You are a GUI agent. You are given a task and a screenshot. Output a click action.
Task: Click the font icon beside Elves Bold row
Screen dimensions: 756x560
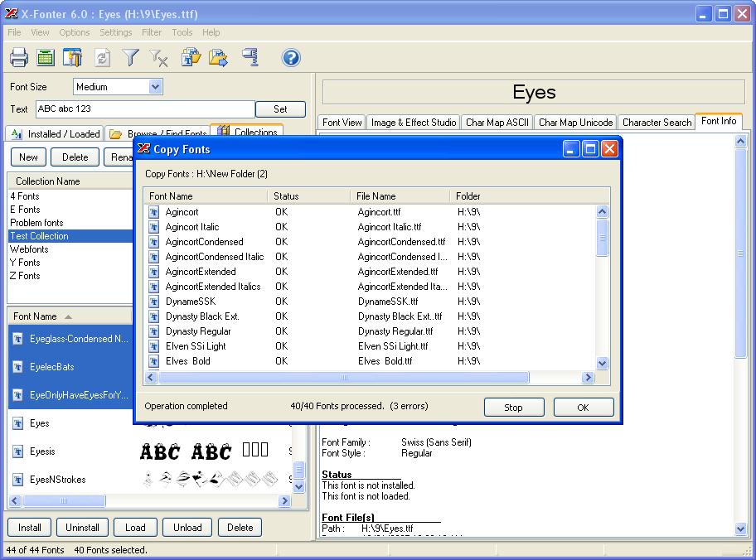coord(154,361)
